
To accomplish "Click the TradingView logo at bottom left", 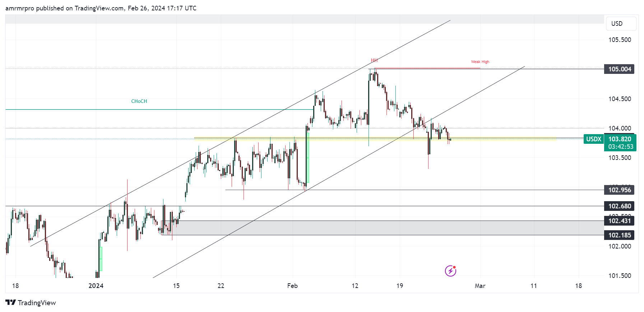I will click(x=31, y=303).
